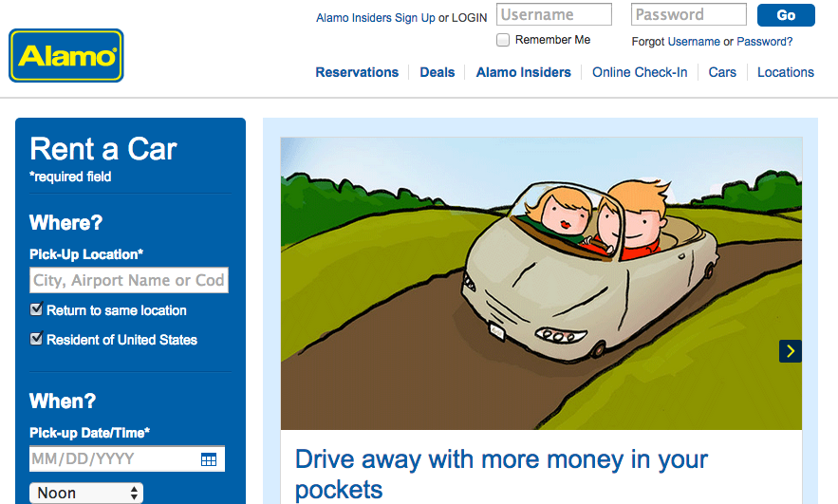Uncheck Return to same location
Viewport: 838px width, 504px height.
coord(36,308)
